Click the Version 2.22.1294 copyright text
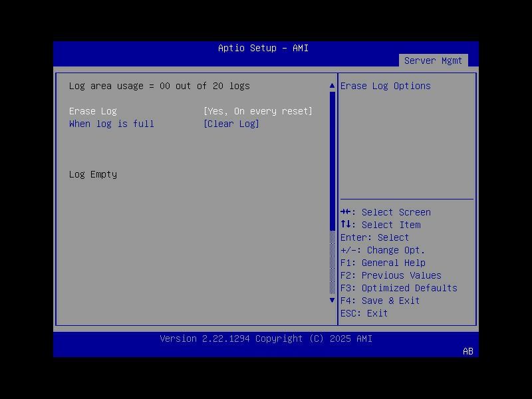 [267, 338]
